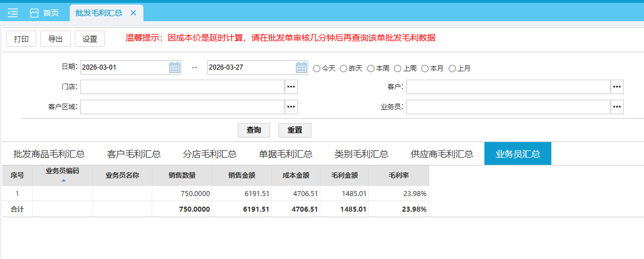
Task: Open 客户区域 selection ellipsis button
Action: coord(291,107)
